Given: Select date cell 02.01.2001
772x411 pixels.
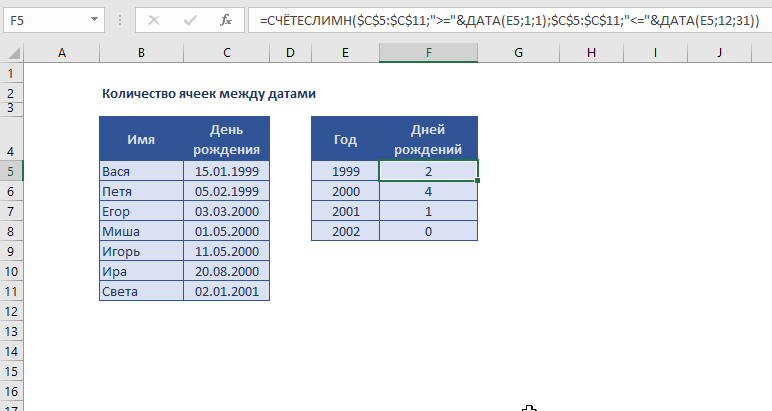Looking at the screenshot, I should coord(226,291).
